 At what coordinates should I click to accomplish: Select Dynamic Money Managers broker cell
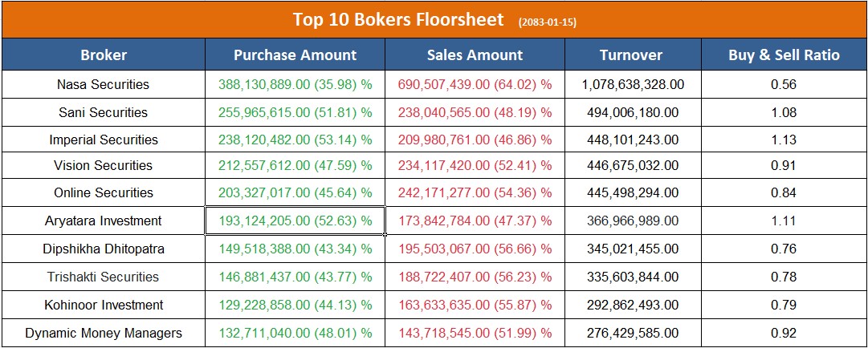click(x=104, y=333)
